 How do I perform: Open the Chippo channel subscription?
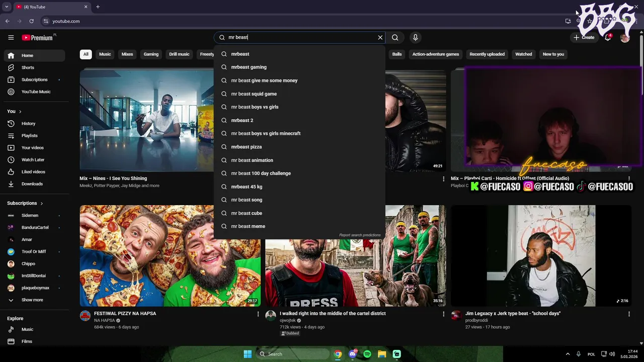(35, 263)
